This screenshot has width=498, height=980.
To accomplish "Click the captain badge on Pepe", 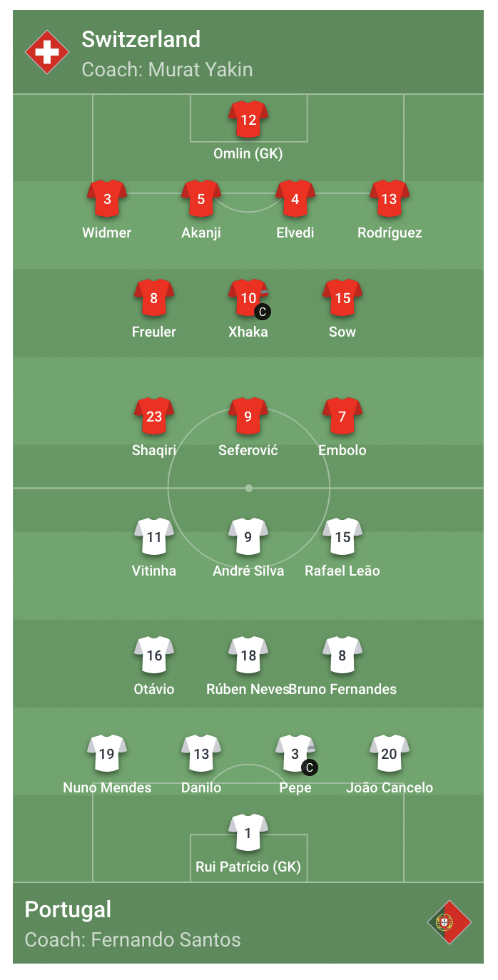I will (x=309, y=767).
